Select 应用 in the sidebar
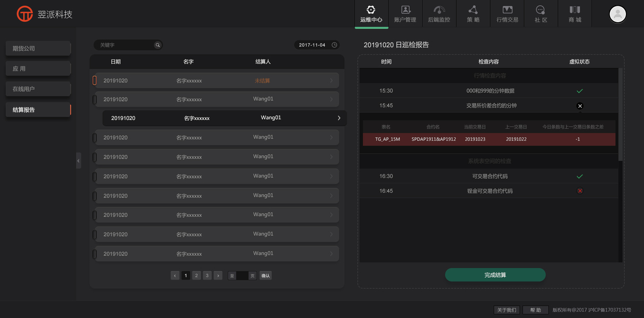 [x=38, y=68]
